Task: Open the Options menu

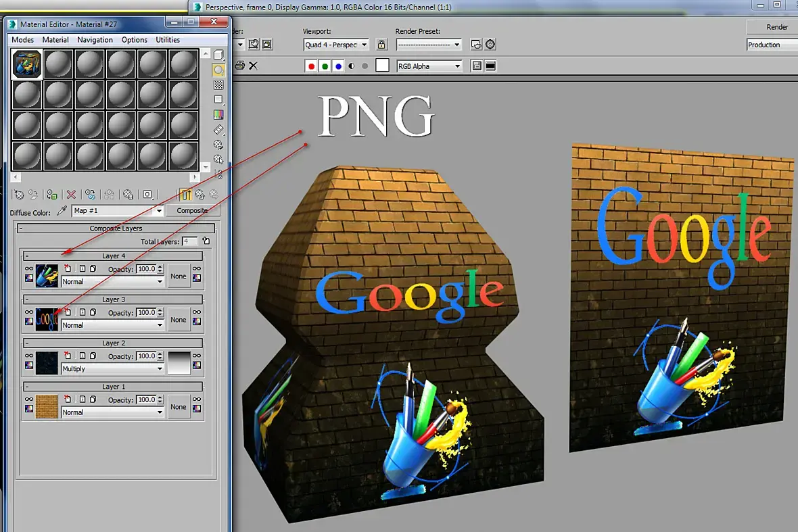Action: tap(135, 40)
